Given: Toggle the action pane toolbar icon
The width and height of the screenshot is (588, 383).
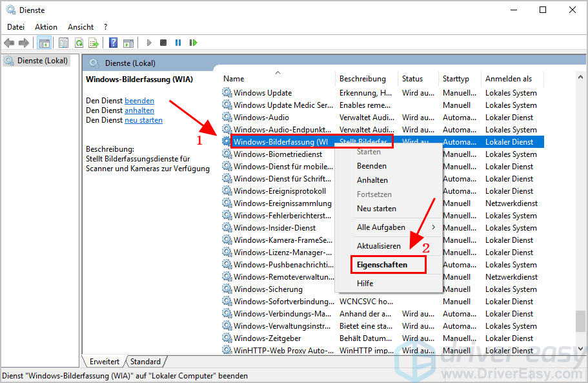Looking at the screenshot, I should pos(128,43).
